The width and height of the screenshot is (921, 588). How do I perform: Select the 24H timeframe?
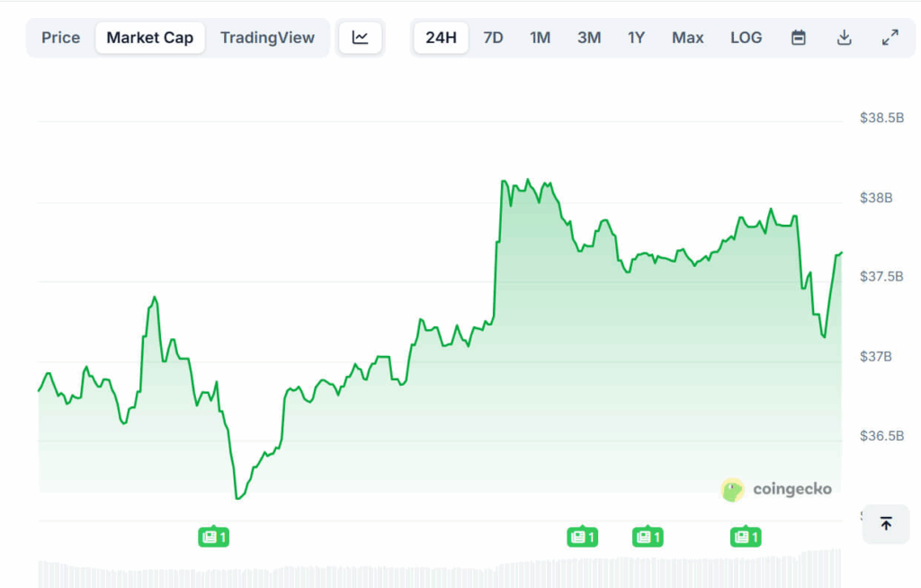(x=441, y=37)
